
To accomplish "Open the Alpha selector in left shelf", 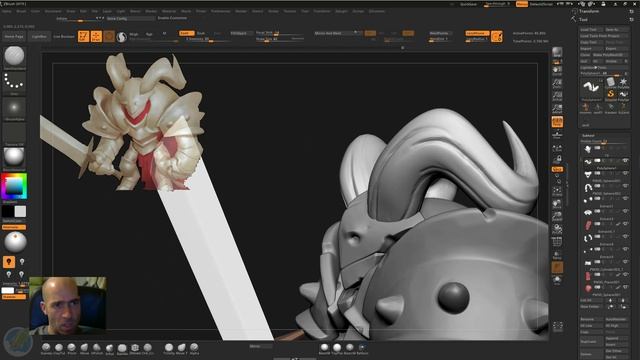I will point(14,109).
